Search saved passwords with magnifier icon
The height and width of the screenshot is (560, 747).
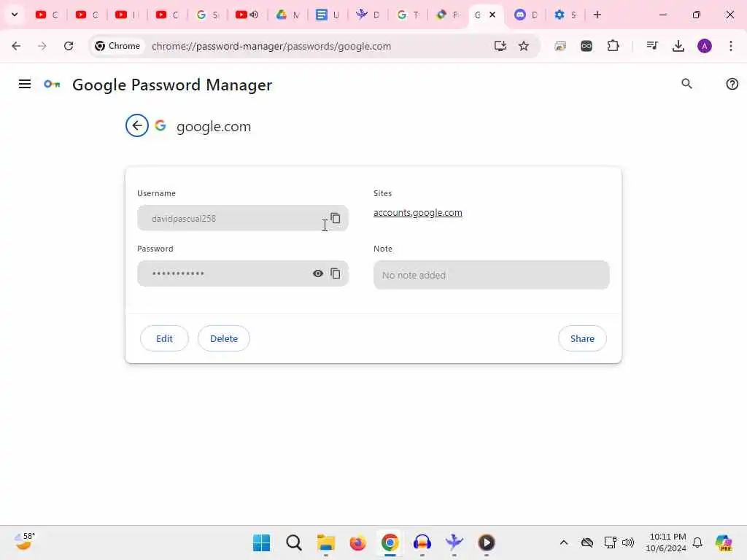(x=686, y=84)
